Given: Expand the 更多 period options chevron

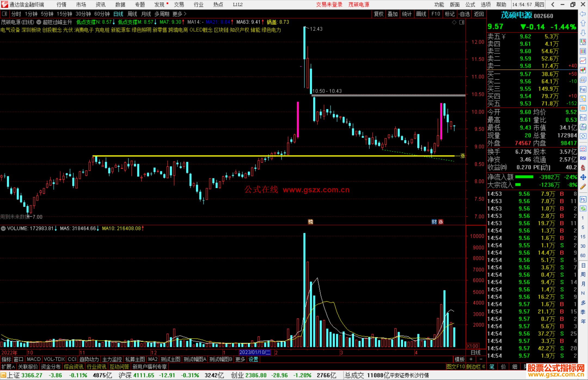Looking at the screenshot, I should pyautogui.click(x=185, y=14).
